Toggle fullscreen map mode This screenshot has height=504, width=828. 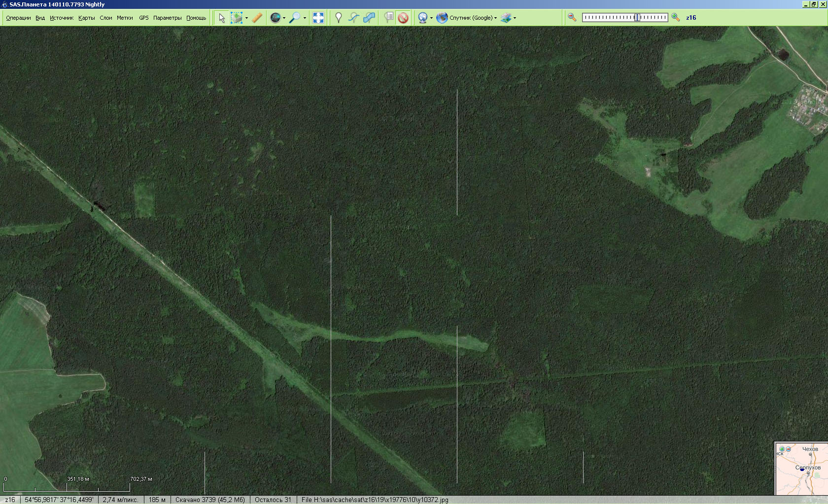point(318,18)
